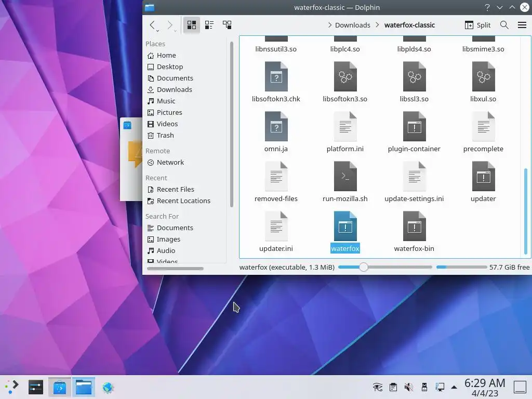Select update-settings.ini file icon
Image resolution: width=532 pixels, height=399 pixels.
point(414,176)
